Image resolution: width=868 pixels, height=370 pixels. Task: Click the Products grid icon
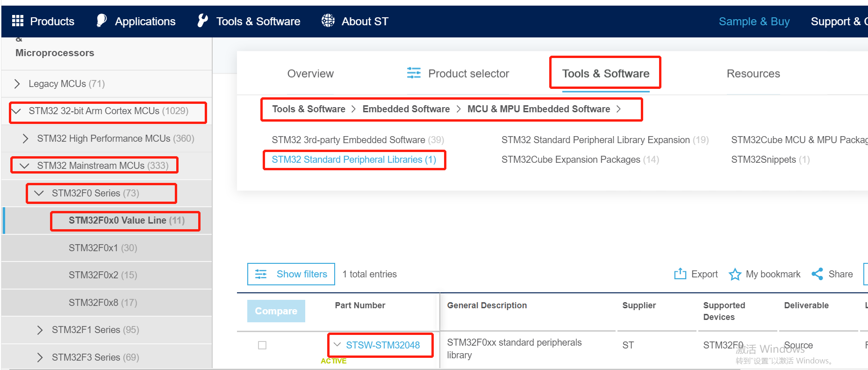[x=18, y=21]
